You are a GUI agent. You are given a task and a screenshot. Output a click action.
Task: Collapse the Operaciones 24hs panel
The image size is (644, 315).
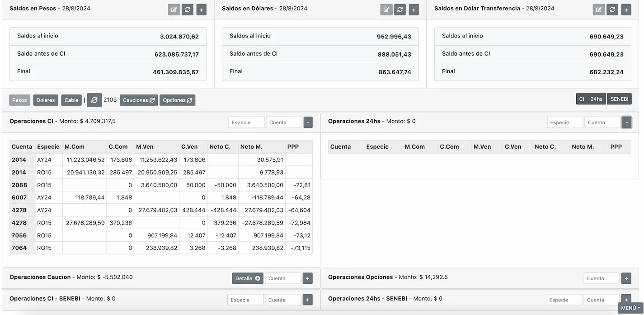pos(626,122)
